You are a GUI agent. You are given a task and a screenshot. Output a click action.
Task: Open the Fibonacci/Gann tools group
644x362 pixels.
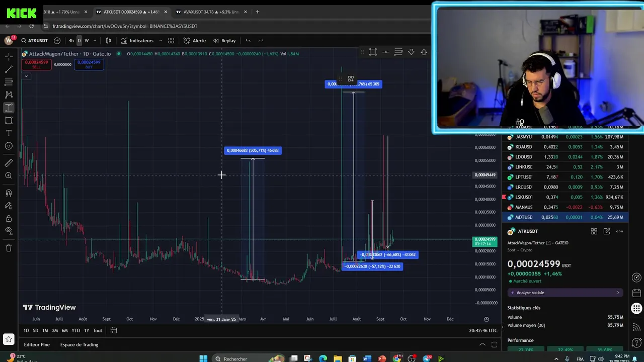[x=9, y=81]
